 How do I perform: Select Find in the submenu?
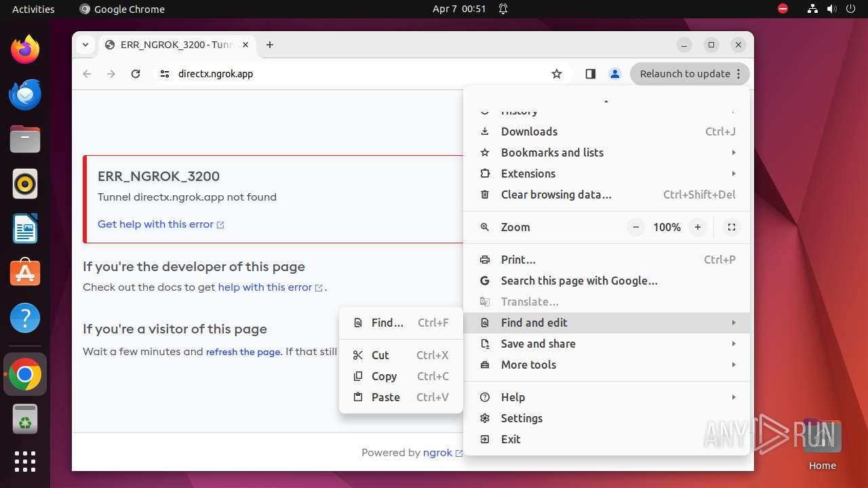click(x=401, y=323)
